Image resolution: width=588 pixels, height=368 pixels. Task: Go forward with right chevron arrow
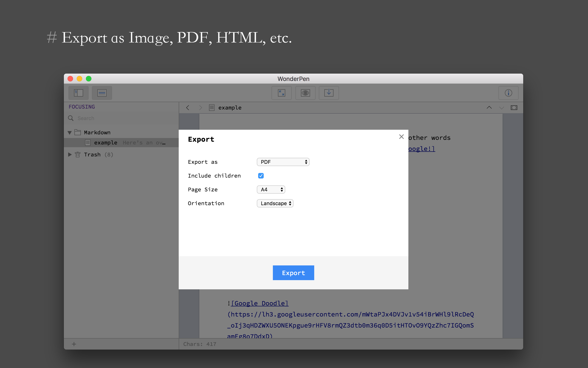[201, 108]
